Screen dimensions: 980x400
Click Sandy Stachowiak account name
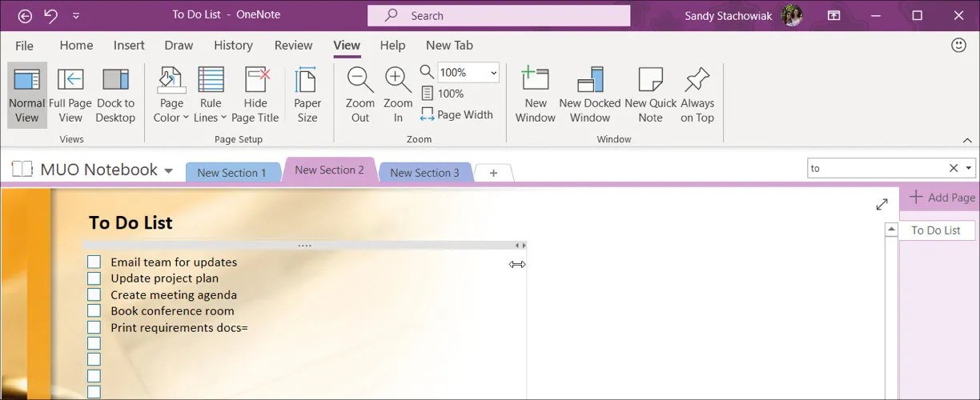729,15
